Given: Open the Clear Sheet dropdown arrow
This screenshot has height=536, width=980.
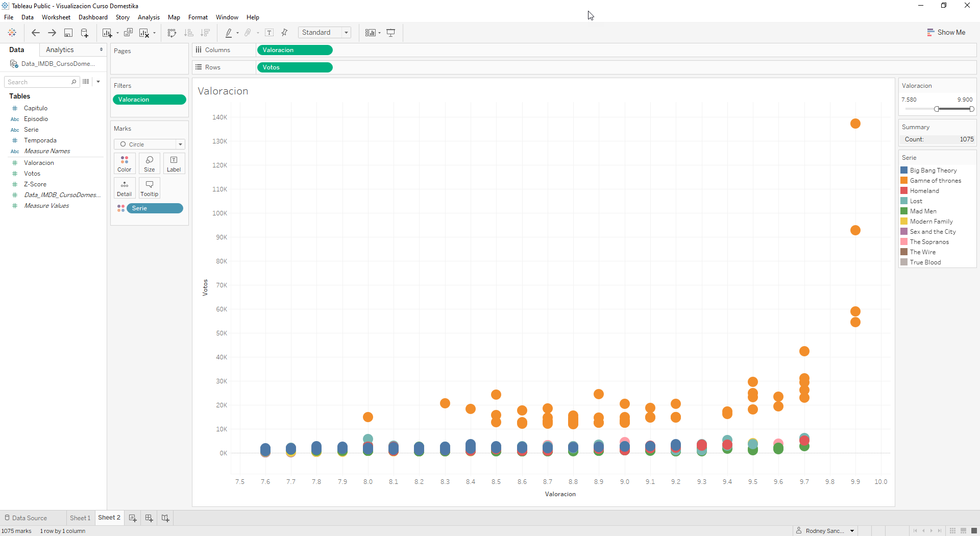Looking at the screenshot, I should coord(154,33).
